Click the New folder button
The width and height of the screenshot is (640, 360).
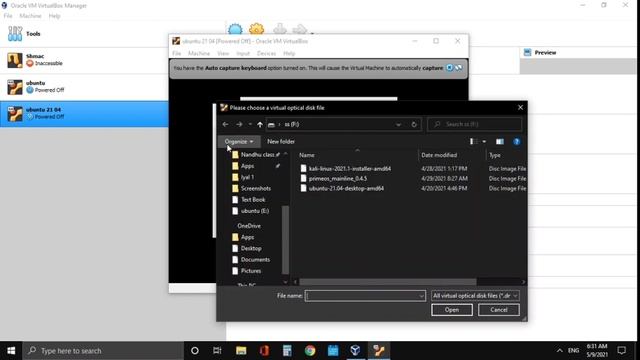(x=281, y=142)
